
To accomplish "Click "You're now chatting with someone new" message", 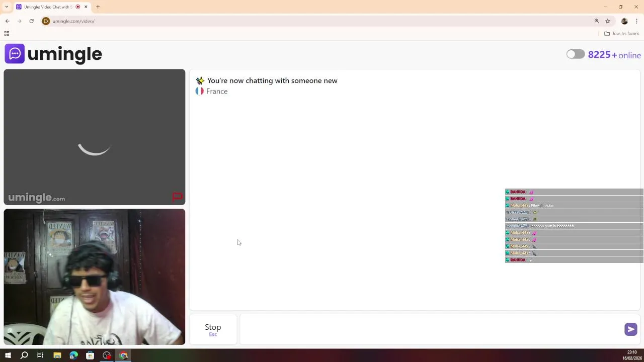I will pos(272,80).
